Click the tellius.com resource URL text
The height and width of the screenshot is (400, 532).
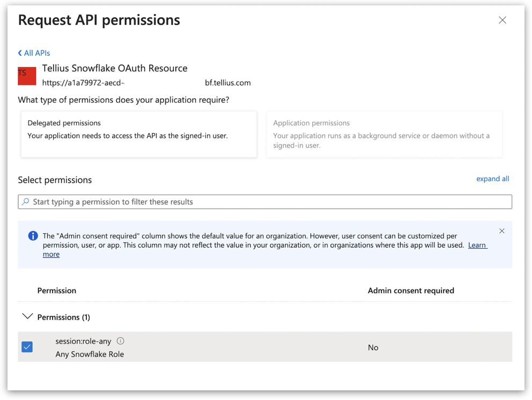(x=227, y=83)
